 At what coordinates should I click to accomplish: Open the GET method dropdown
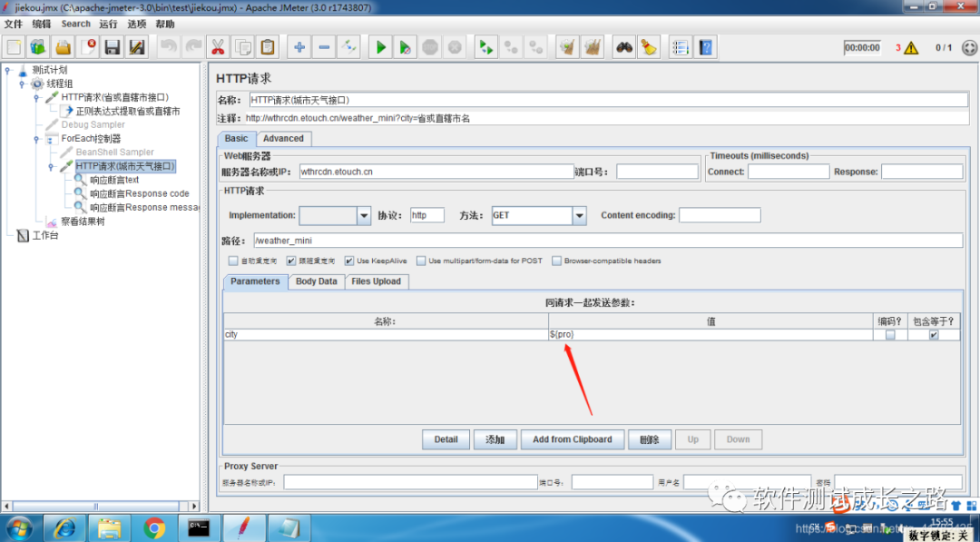[x=579, y=216]
